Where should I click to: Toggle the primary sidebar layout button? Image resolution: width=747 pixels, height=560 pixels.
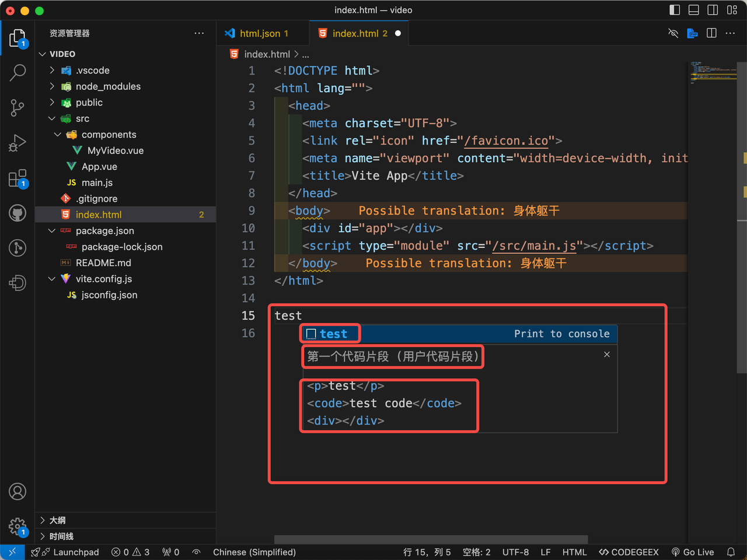coord(675,10)
